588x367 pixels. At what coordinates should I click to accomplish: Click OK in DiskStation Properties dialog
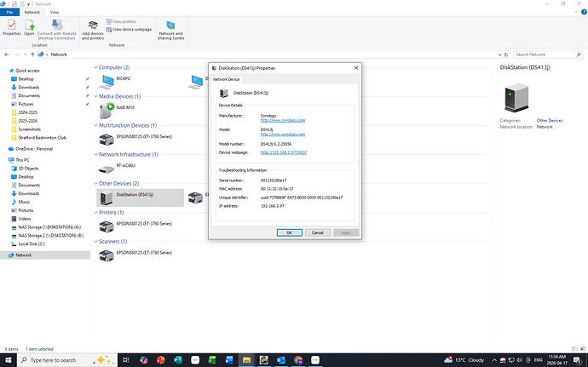click(x=290, y=232)
